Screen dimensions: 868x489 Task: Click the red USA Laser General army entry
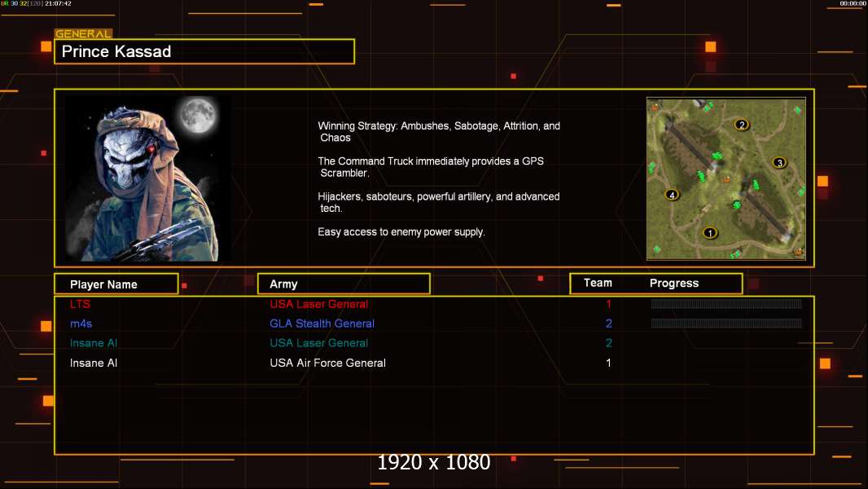[x=319, y=303]
